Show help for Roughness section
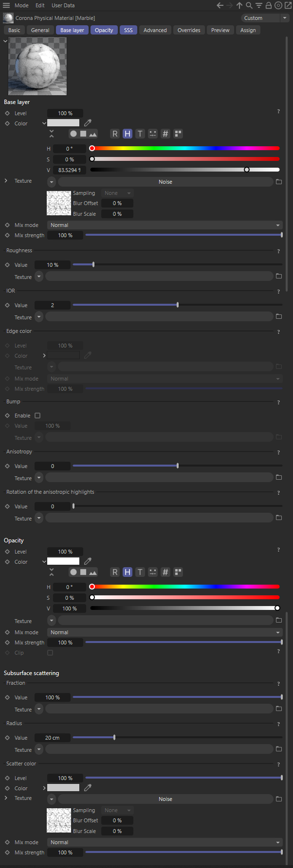293x868 pixels. [x=278, y=251]
